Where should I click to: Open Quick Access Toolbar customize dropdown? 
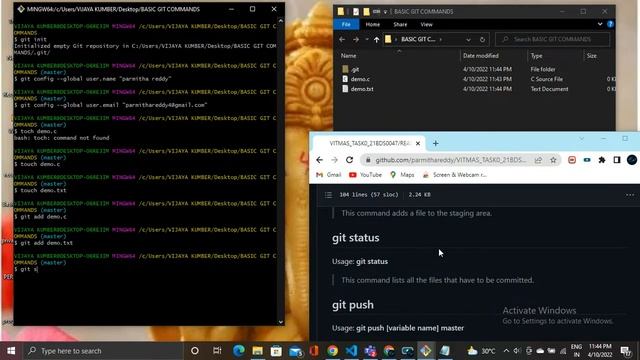(385, 11)
